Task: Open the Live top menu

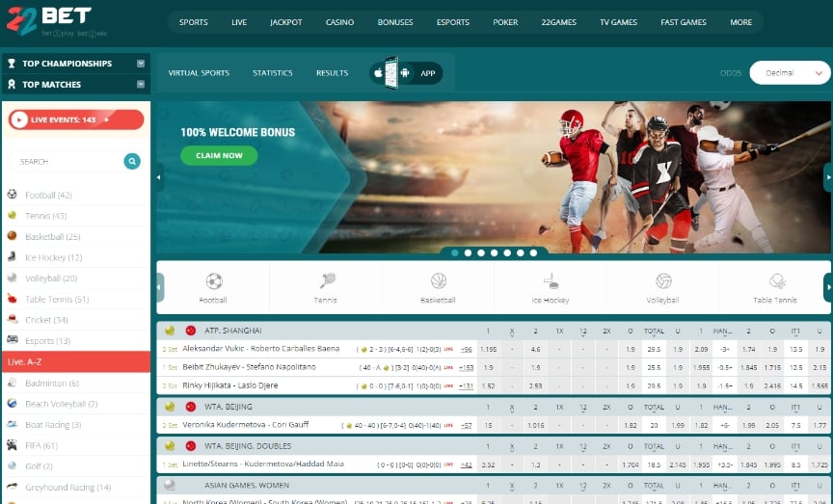Action: 239,22
